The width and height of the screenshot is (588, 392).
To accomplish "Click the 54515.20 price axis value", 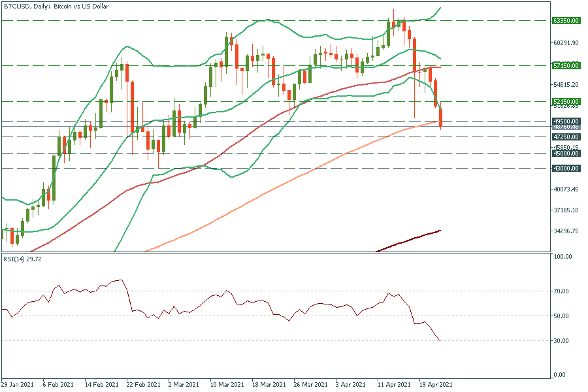I will (x=566, y=84).
